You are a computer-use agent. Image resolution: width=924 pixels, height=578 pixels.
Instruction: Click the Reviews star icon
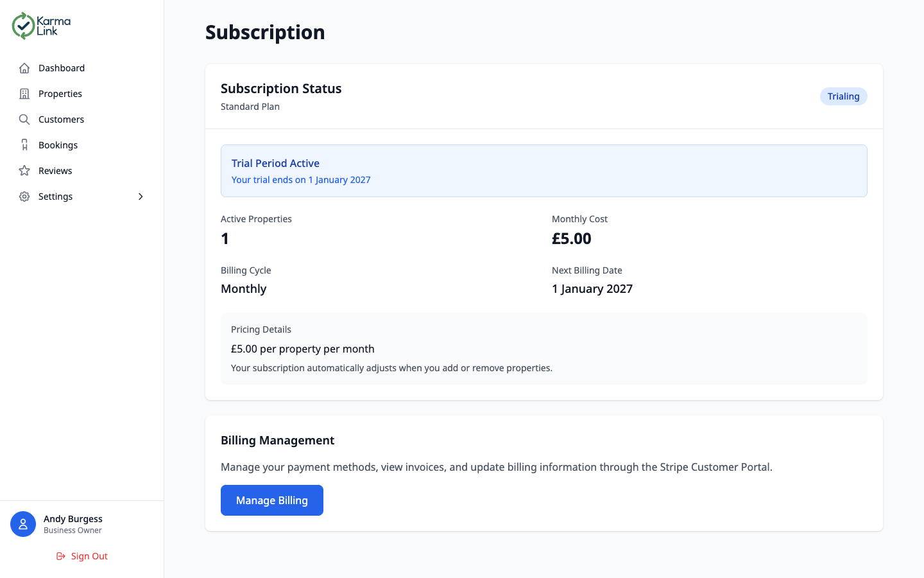(24, 170)
